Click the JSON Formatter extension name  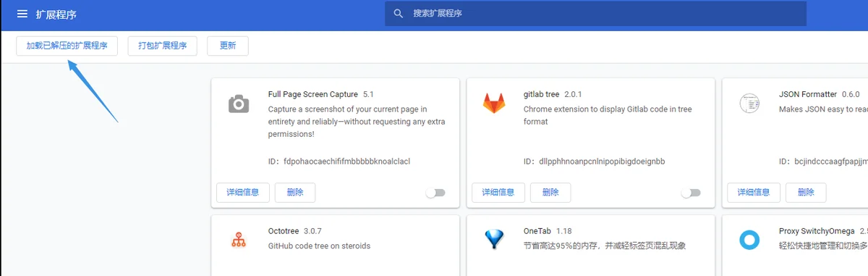808,94
